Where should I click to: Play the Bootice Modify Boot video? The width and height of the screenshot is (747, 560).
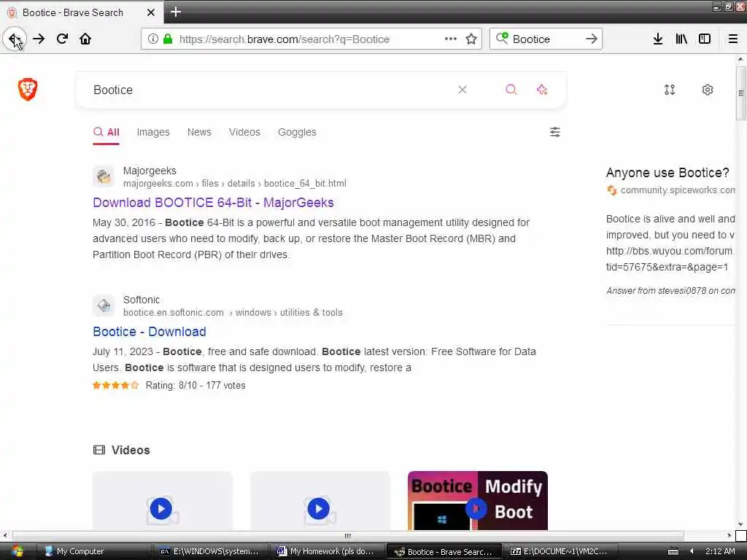pyautogui.click(x=476, y=508)
